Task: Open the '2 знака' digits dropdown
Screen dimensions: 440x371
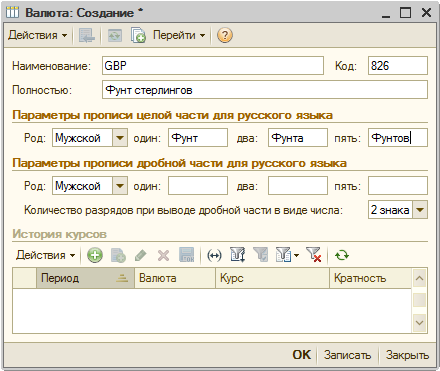Action: 420,210
